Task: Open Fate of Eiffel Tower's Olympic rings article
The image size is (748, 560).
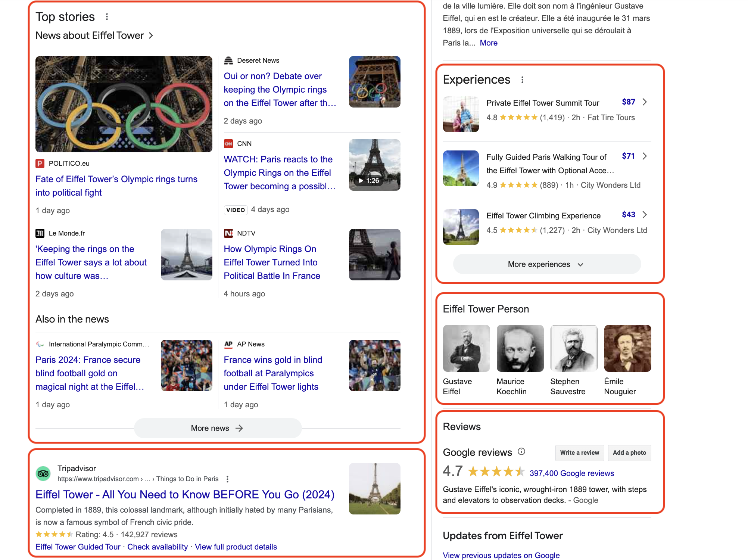Action: (116, 186)
